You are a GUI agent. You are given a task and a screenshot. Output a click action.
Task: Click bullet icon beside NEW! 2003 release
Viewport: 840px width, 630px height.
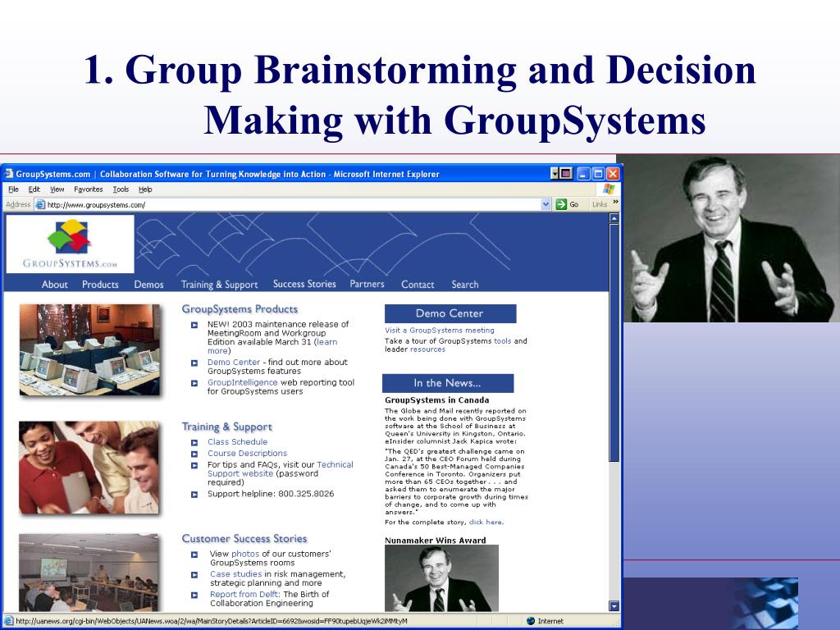click(x=194, y=325)
